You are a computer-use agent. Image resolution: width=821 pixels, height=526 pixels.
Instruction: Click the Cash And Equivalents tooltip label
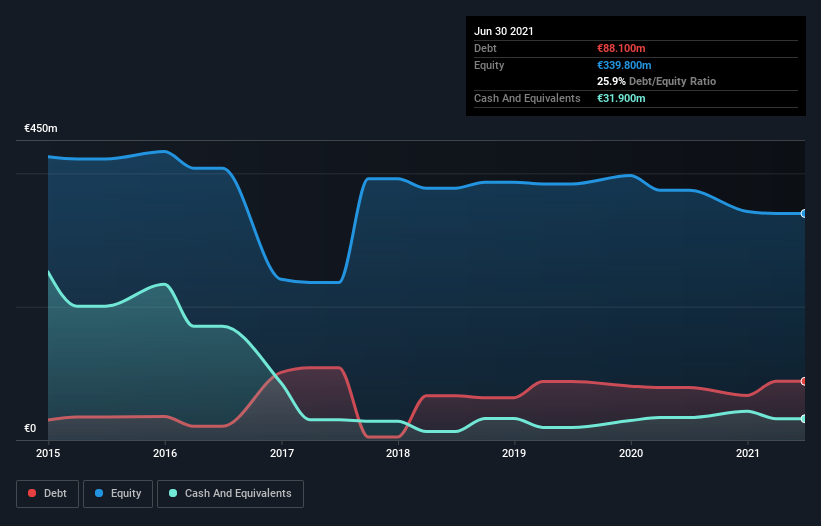[x=527, y=98]
